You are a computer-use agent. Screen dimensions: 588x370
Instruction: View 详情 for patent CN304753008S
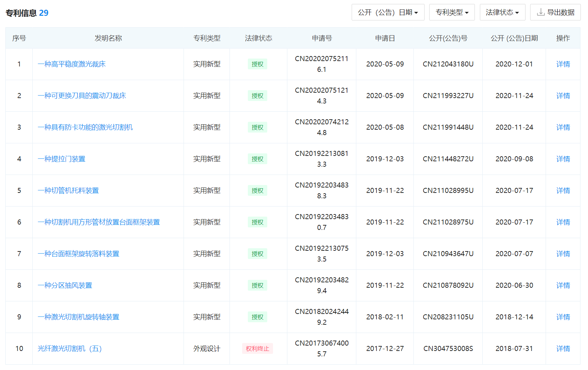pos(563,349)
